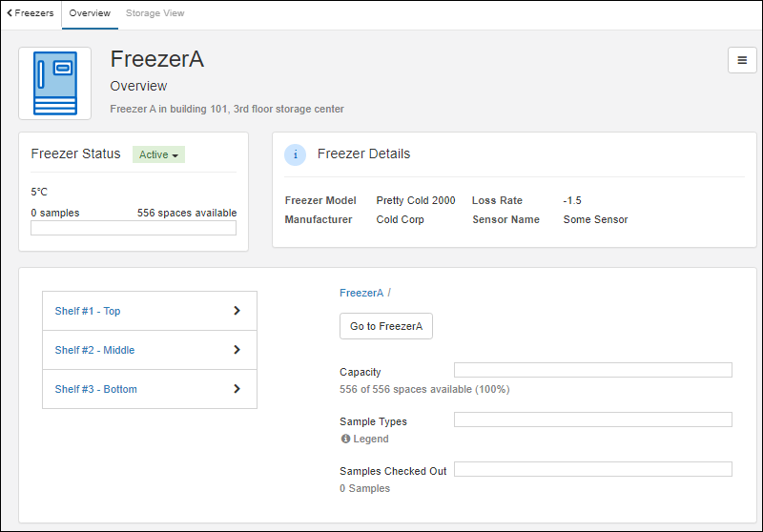
Task: Click the Freezer Status samples usage bar
Action: point(134,228)
